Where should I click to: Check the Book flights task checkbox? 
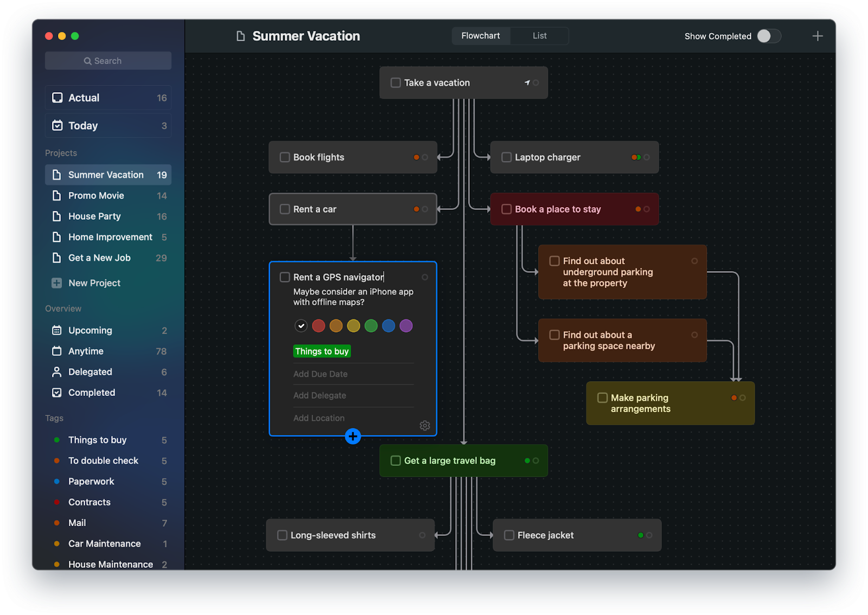click(284, 157)
